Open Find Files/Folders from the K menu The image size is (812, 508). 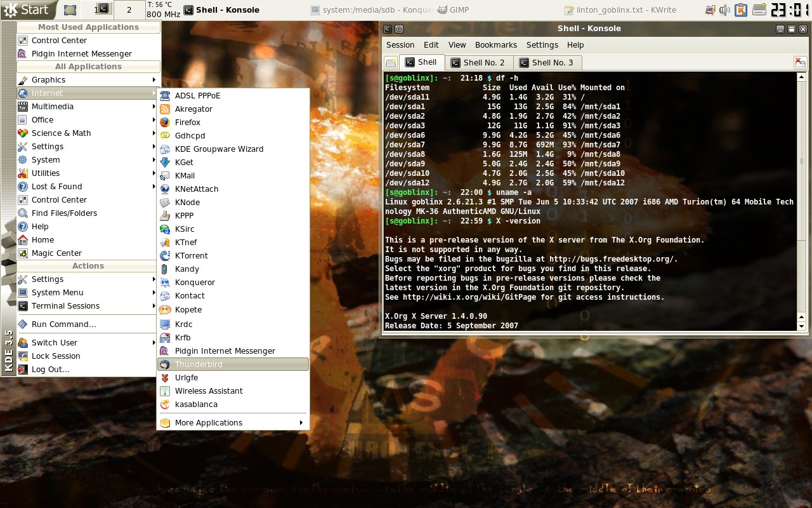point(88,213)
